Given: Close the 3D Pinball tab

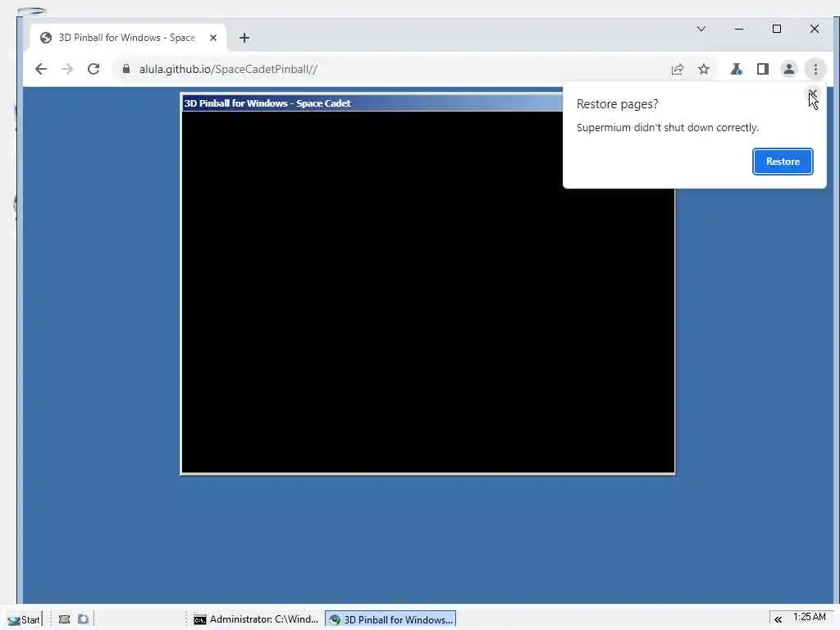Looking at the screenshot, I should point(213,38).
